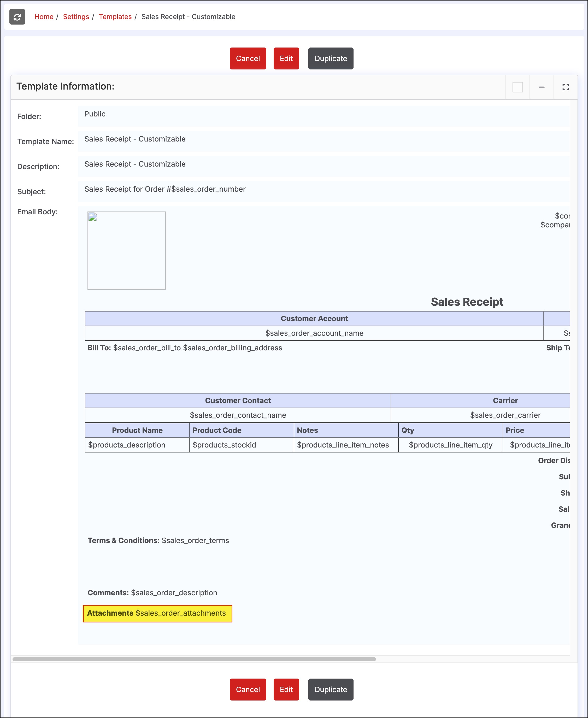Click the bottom Edit button
This screenshot has height=718, width=588.
[286, 689]
